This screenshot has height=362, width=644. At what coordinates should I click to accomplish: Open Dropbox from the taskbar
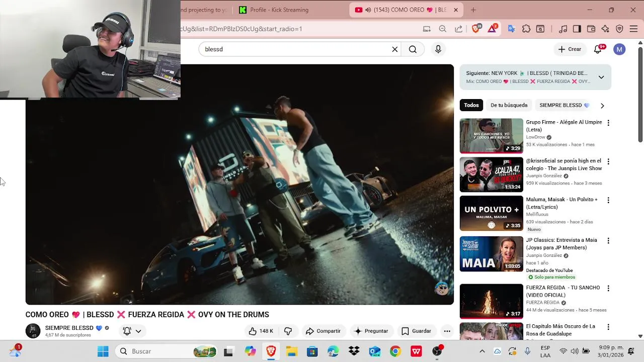tap(354, 351)
